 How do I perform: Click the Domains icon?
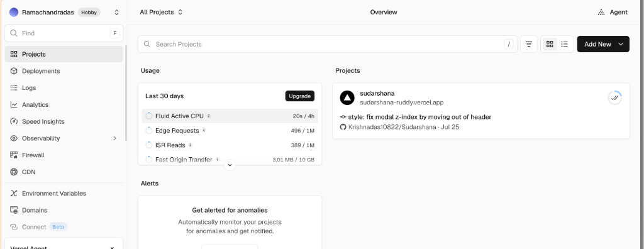point(14,211)
